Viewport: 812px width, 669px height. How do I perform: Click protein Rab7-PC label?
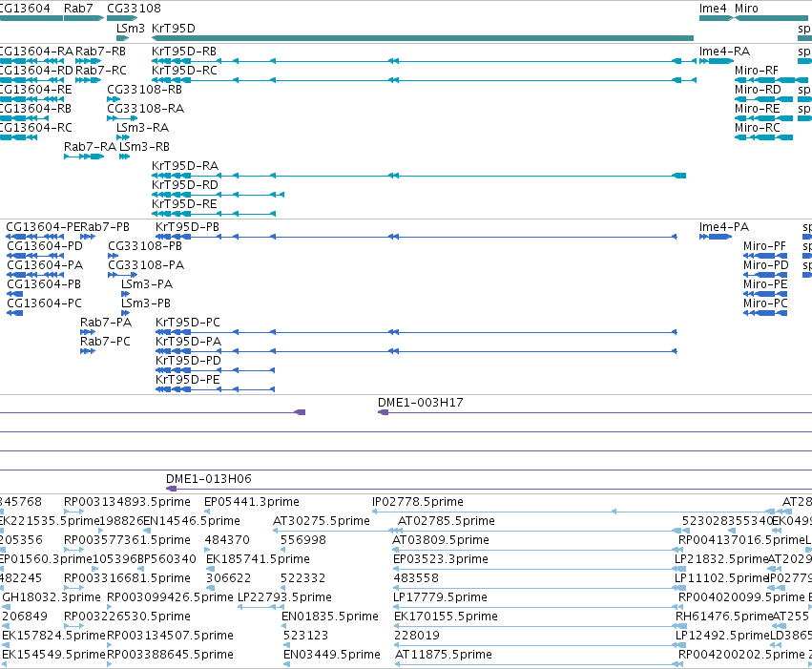[105, 342]
